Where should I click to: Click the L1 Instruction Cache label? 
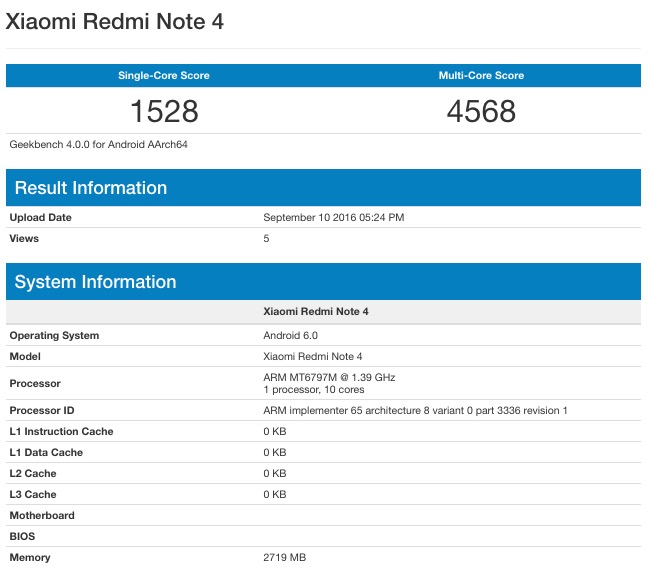(61, 431)
